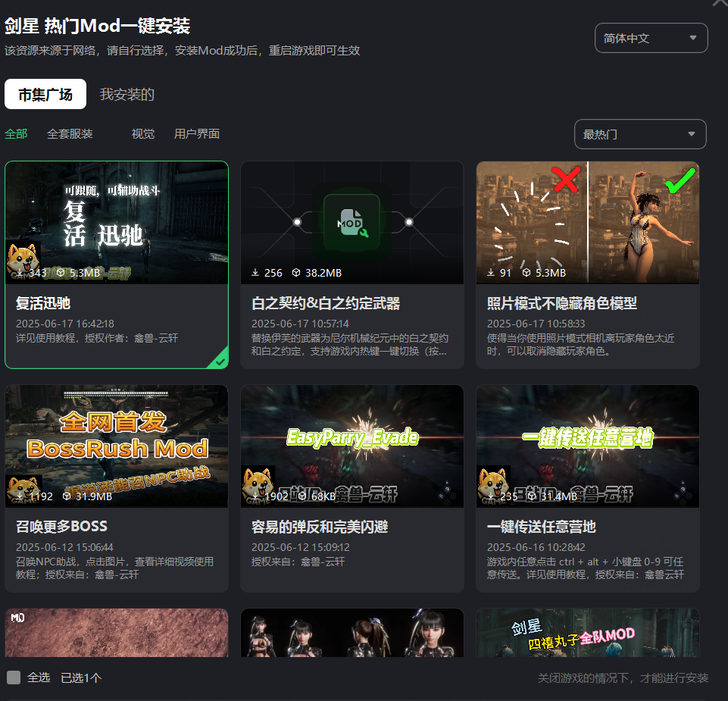Viewport: 728px width, 701px height.
Task: Click the 已选1个 selection count
Action: pyautogui.click(x=81, y=678)
